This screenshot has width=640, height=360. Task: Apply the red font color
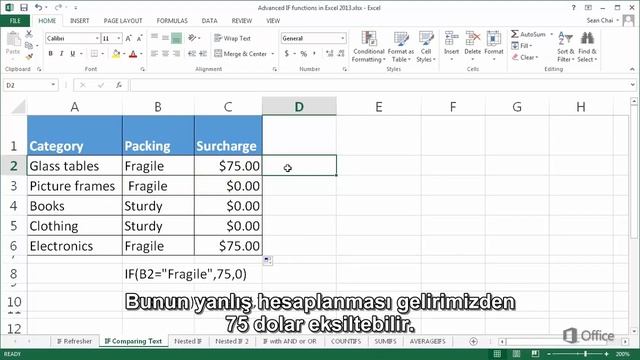[133, 53]
